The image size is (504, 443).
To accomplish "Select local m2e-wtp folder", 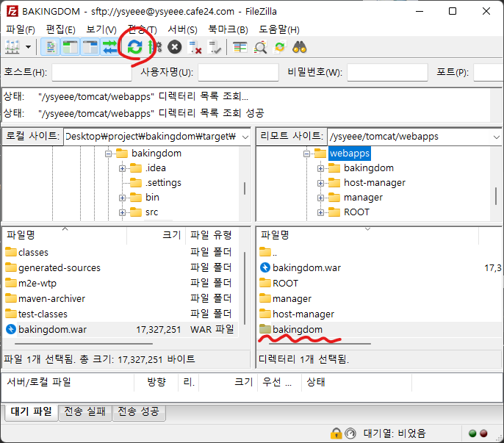I will (37, 284).
